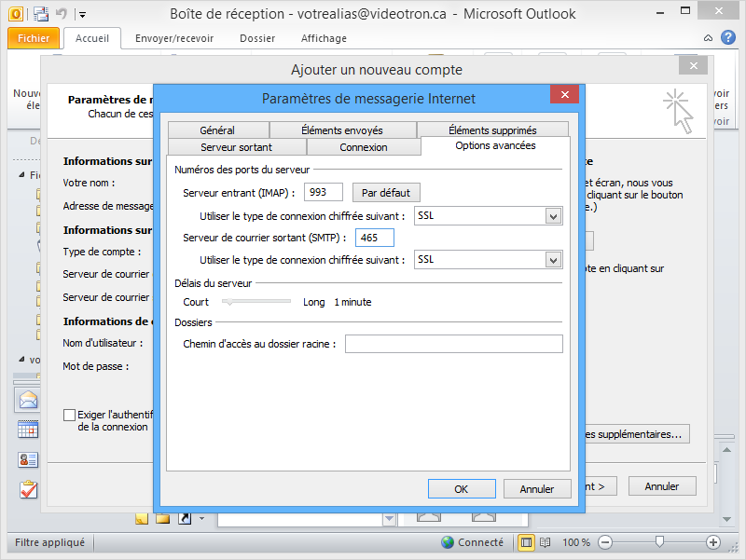Click the 'Votre nom :' label
The height and width of the screenshot is (560, 746).
coord(89,183)
